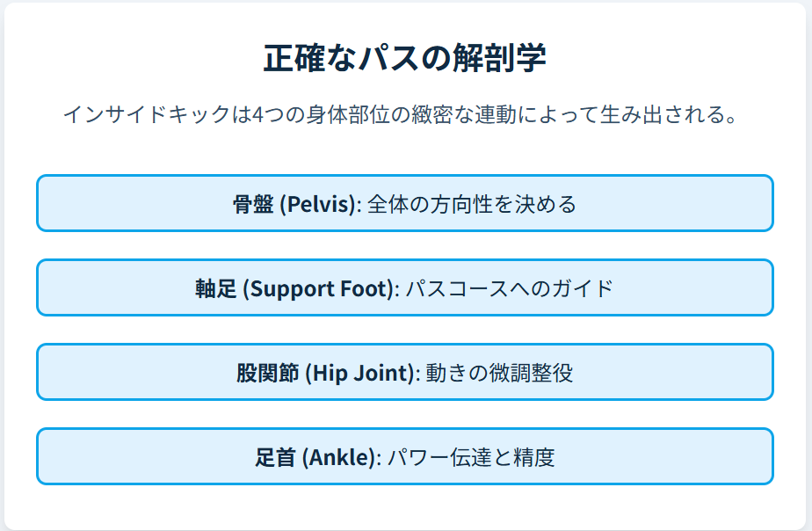812x531 pixels.
Task: Click the English term (Support Foot)
Action: click(317, 289)
